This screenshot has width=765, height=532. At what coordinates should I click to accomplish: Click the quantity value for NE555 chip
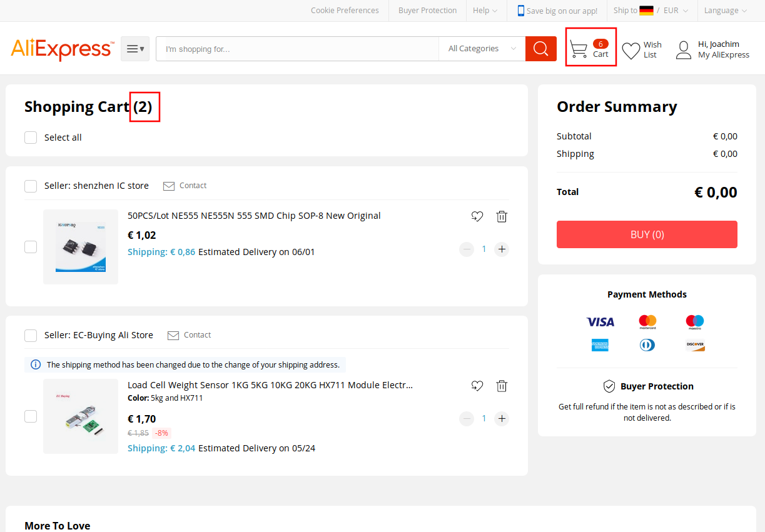point(484,249)
